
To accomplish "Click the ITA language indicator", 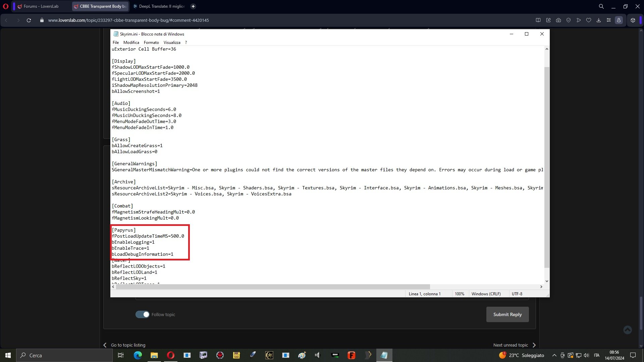I will pyautogui.click(x=597, y=355).
